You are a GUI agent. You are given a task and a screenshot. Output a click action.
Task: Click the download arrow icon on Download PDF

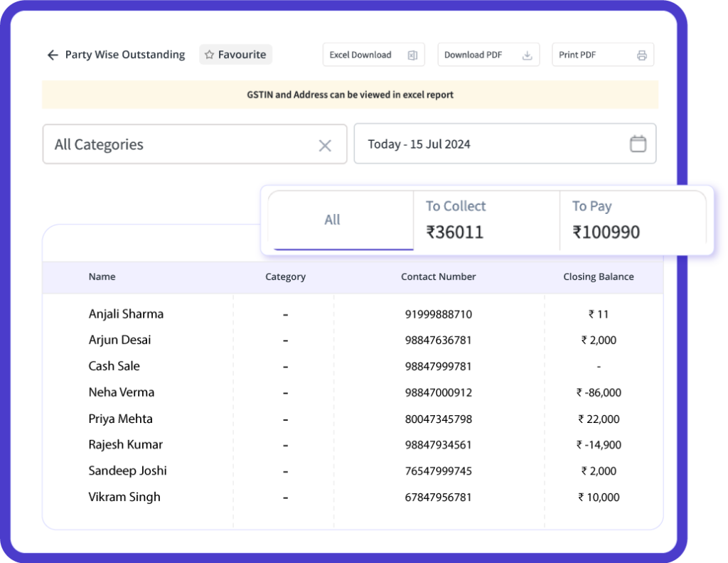pyautogui.click(x=526, y=54)
